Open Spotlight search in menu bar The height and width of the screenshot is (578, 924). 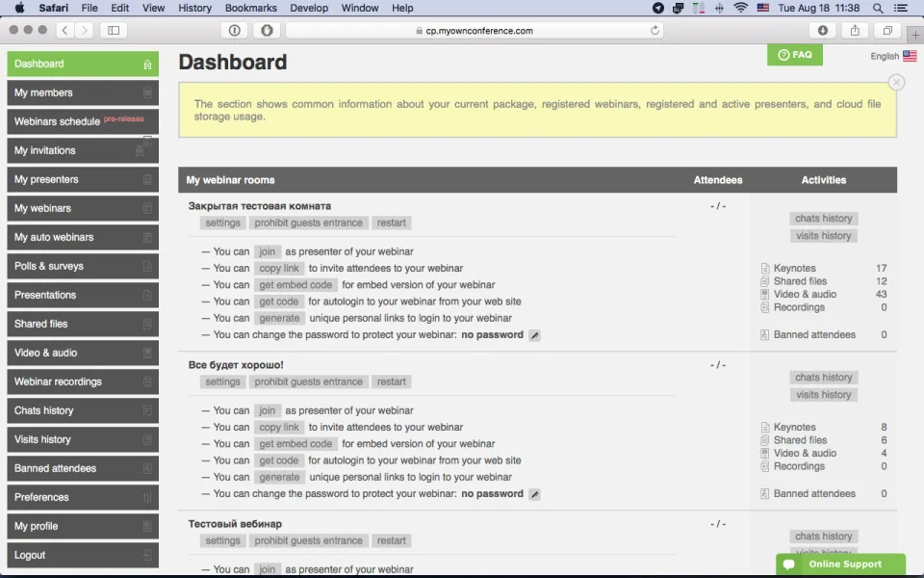click(x=878, y=8)
